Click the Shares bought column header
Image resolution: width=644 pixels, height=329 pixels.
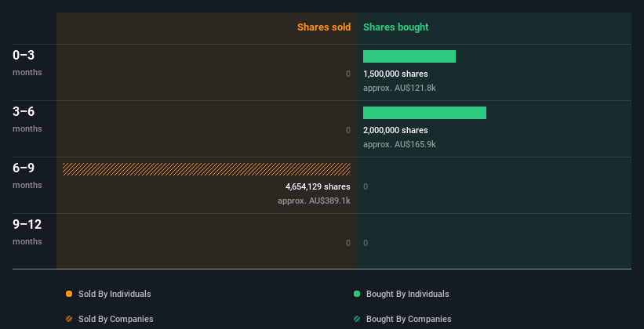click(x=395, y=27)
